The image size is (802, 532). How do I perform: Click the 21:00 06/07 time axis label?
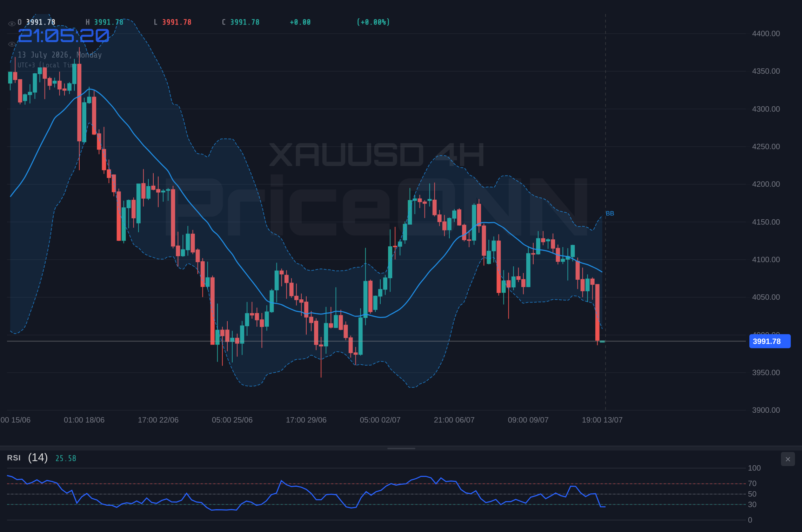pos(454,420)
